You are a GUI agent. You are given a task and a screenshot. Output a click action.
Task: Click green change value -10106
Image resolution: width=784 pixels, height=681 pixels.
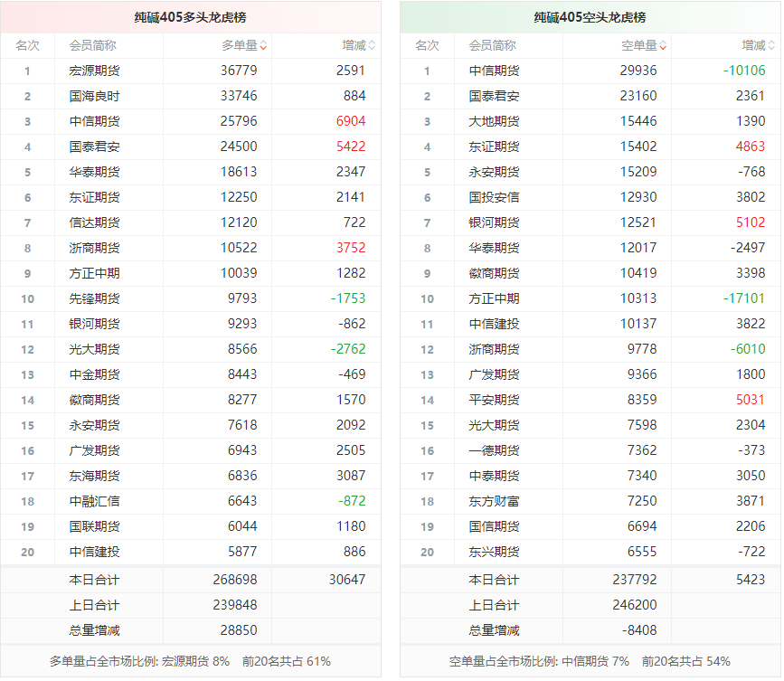[744, 71]
